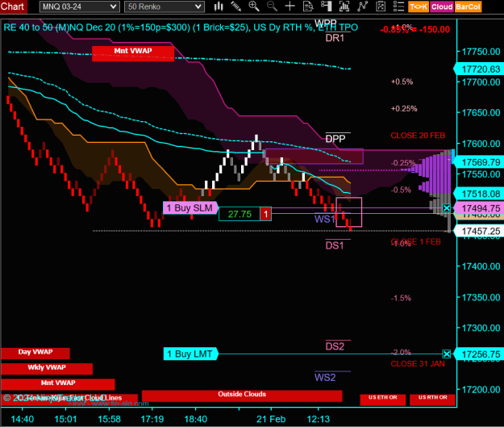The image size is (504, 427).
Task: Click the DR1 pivot label
Action: tap(335, 38)
